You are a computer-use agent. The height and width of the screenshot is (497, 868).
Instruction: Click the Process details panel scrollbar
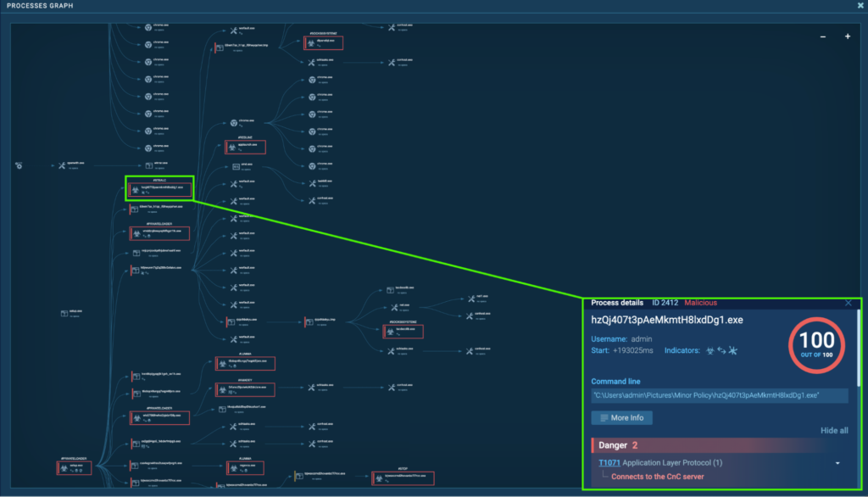tap(858, 348)
